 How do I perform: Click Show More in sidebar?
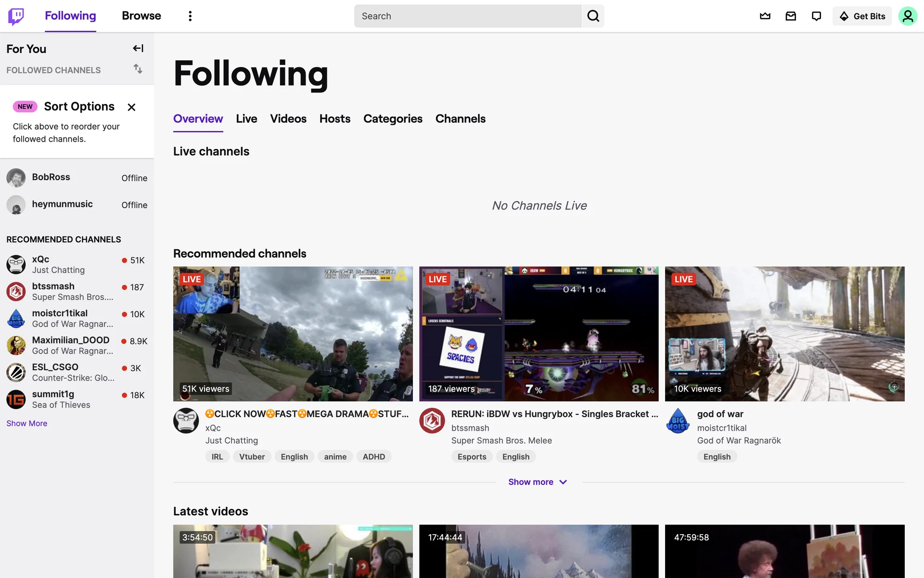click(x=27, y=423)
